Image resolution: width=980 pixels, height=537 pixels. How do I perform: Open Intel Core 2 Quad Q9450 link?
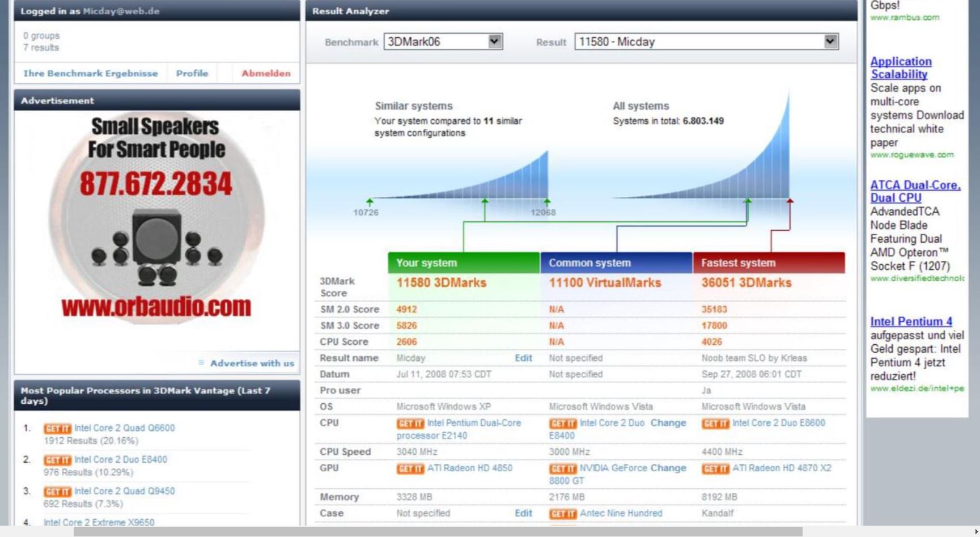coord(124,491)
